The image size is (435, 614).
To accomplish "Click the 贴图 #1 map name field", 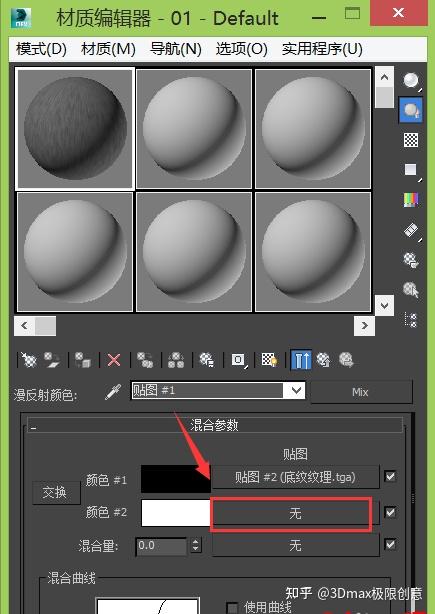I will pos(208,390).
